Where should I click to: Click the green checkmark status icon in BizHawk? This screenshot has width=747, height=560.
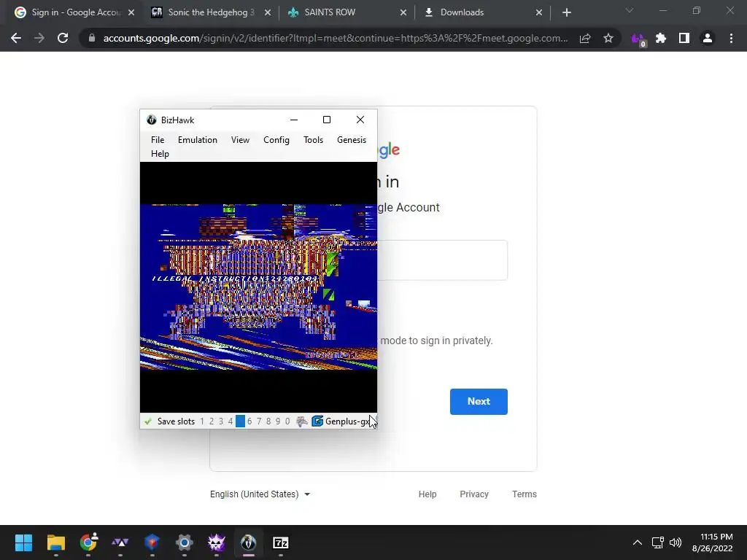point(148,421)
